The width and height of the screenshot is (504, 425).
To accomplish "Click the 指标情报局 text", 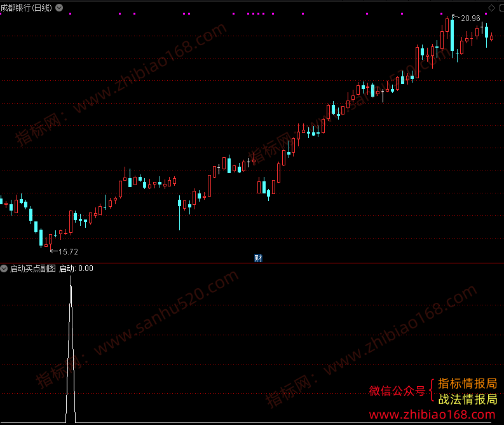I will [467, 384].
